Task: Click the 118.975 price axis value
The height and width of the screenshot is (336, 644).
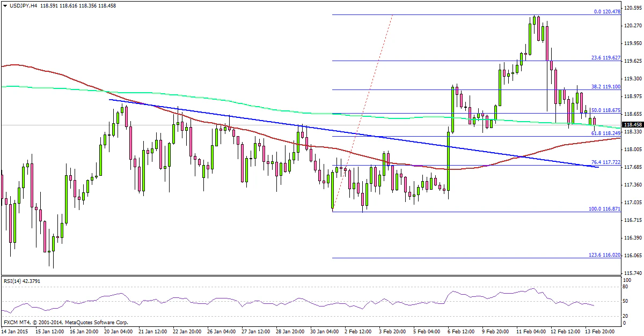Action: tap(633, 96)
